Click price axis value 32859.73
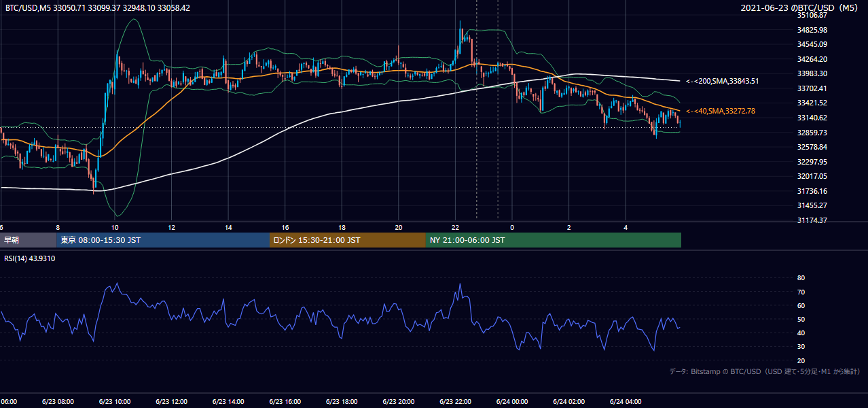Image resolution: width=868 pixels, height=408 pixels. pyautogui.click(x=812, y=133)
